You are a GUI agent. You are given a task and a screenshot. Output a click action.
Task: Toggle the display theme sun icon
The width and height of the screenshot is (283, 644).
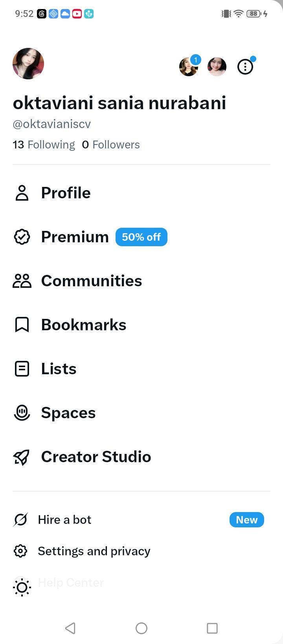pos(22,587)
